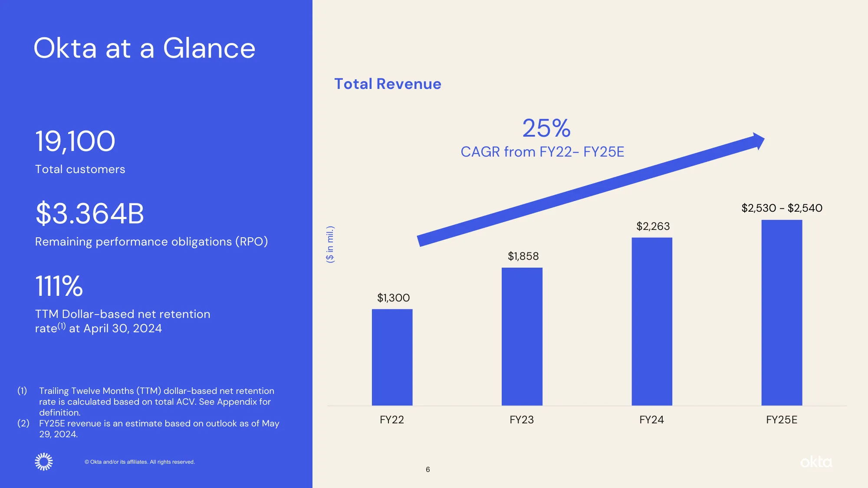Click the 'FY23' axis label

521,420
